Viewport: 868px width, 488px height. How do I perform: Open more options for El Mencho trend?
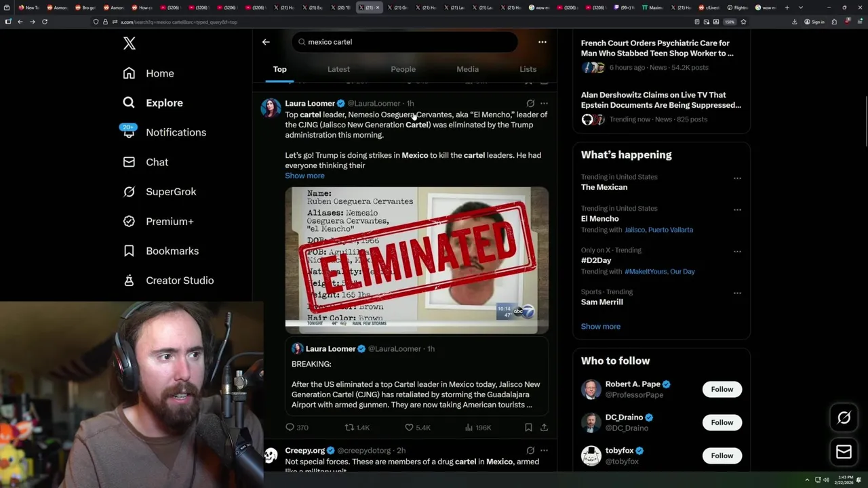[737, 209]
